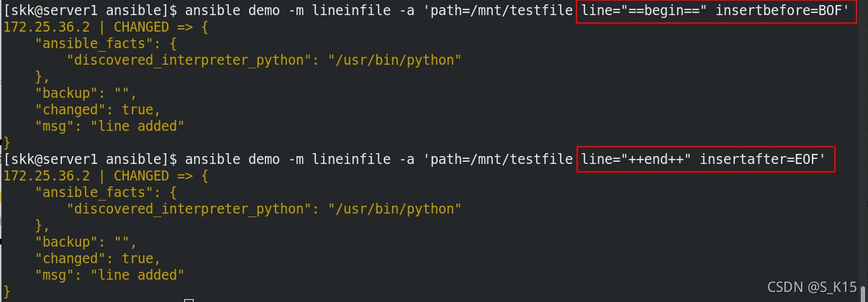The width and height of the screenshot is (868, 302).
Task: Select the first '172.25.36.2 | CHANGED' line
Action: click(104, 27)
